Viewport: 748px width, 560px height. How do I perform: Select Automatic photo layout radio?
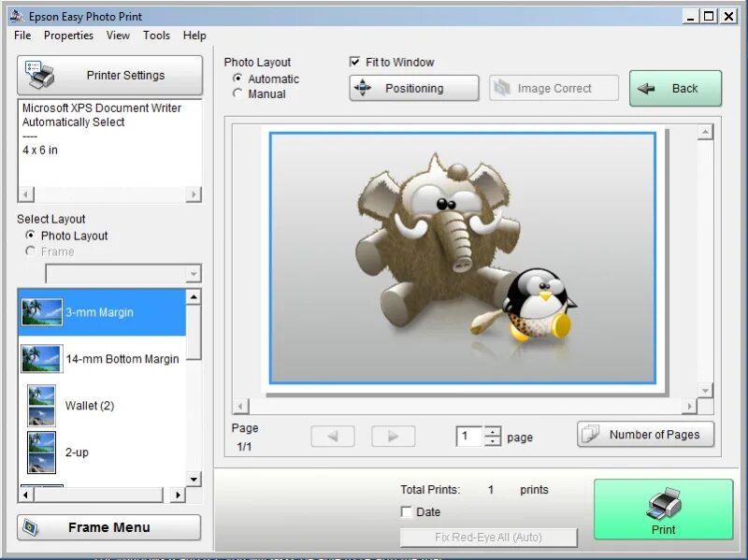[x=237, y=78]
